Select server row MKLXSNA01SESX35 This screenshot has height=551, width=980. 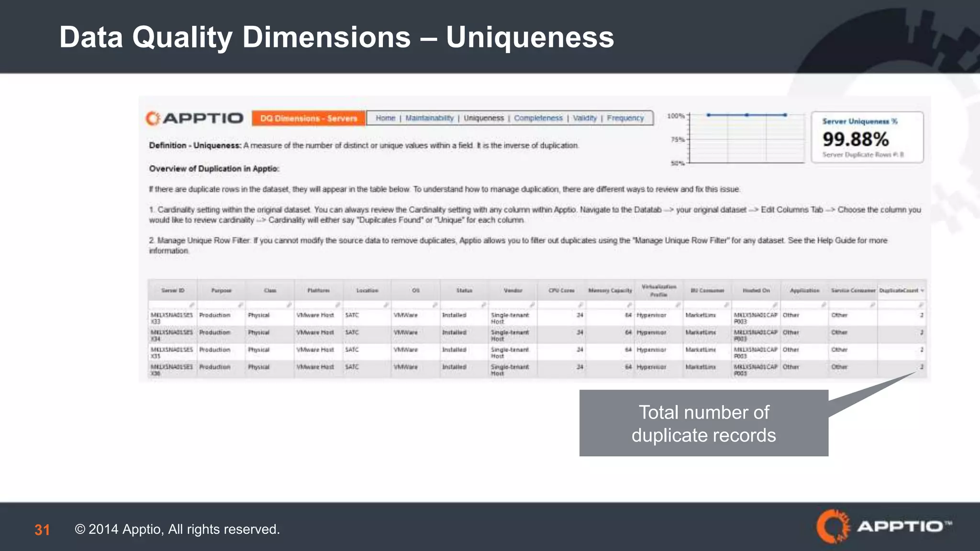pos(537,353)
